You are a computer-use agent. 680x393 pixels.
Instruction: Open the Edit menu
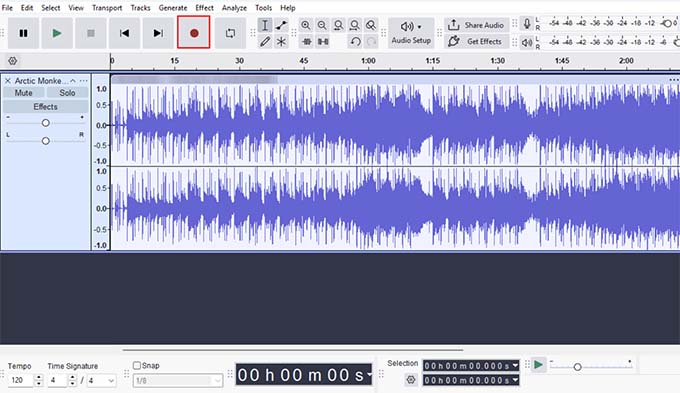coord(27,8)
